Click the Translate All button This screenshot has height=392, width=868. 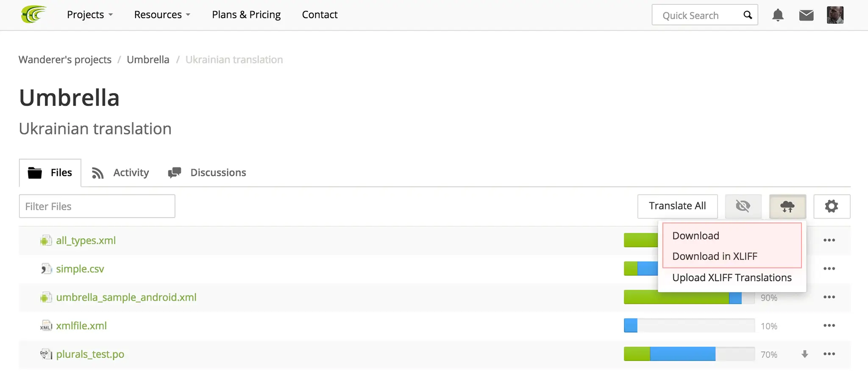pos(677,206)
